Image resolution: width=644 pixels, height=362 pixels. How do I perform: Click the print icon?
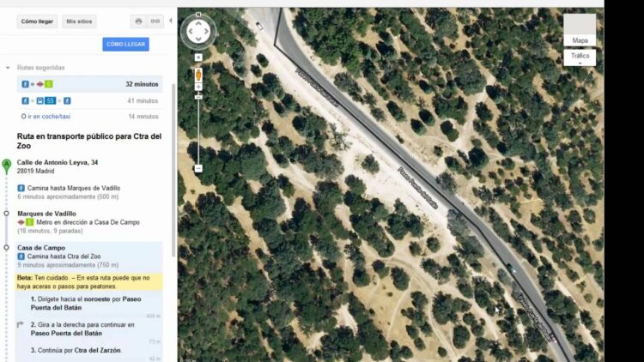[138, 21]
